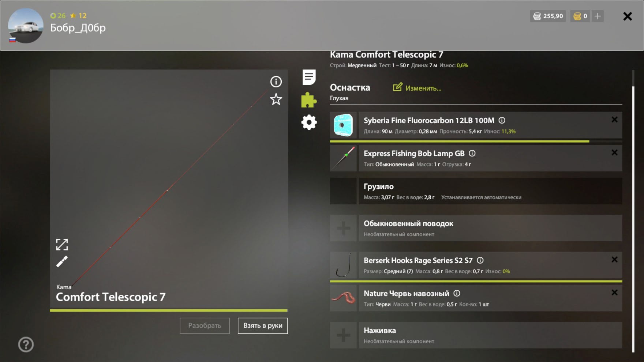
Task: Add an Обыкновенный поводок leader
Action: [343, 228]
